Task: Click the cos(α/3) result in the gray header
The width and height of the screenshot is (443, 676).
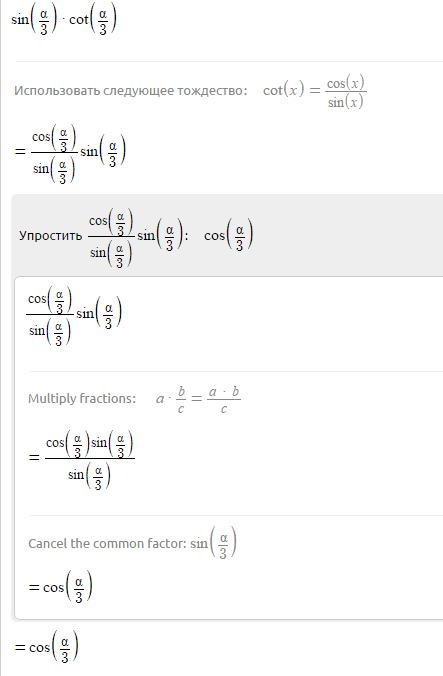Action: coord(228,235)
